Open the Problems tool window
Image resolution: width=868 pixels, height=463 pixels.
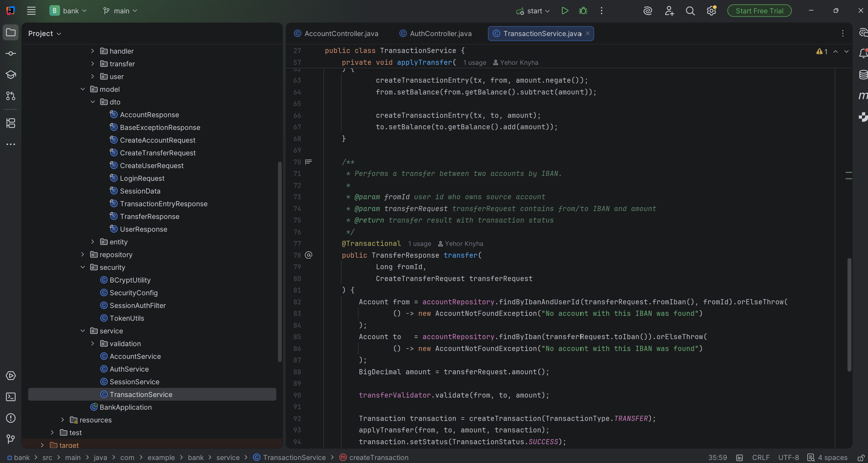tap(11, 418)
